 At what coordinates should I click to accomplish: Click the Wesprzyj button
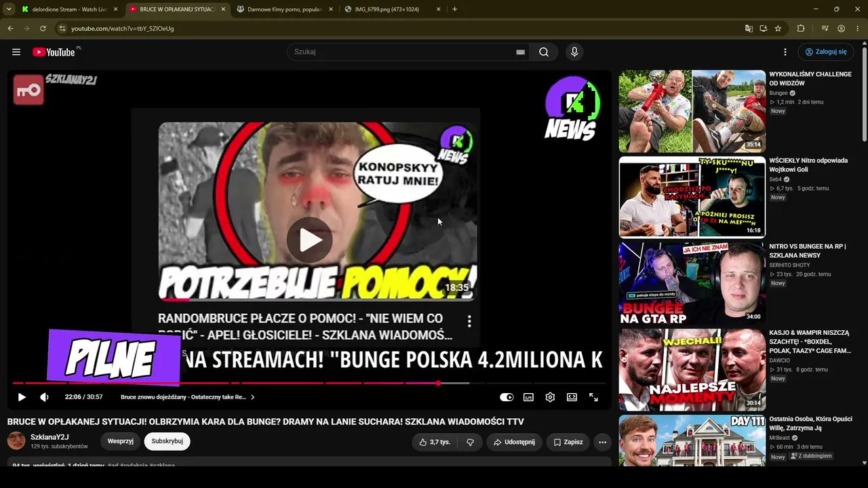click(120, 441)
